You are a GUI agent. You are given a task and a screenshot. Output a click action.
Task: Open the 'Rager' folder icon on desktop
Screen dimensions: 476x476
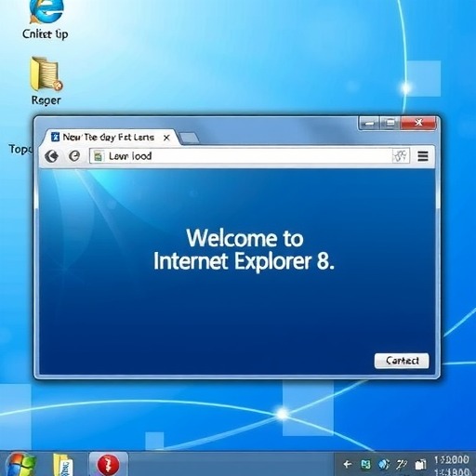point(46,73)
